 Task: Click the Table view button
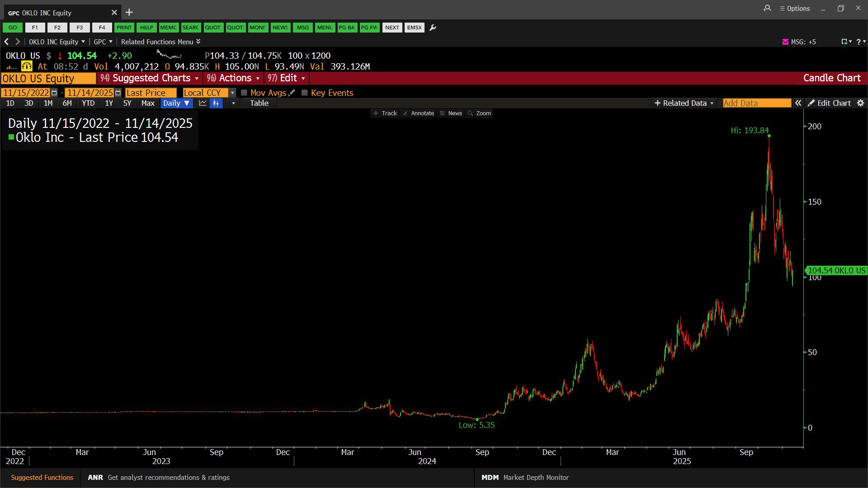tap(259, 103)
